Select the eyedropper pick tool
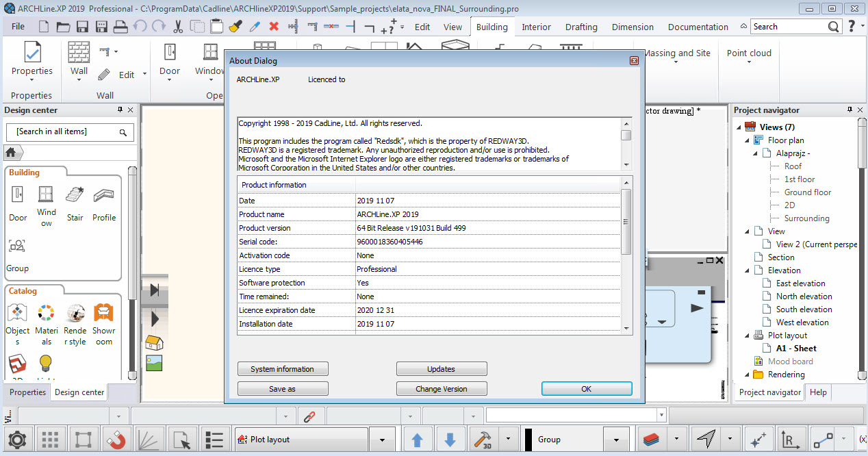The height and width of the screenshot is (456, 868). point(255,27)
